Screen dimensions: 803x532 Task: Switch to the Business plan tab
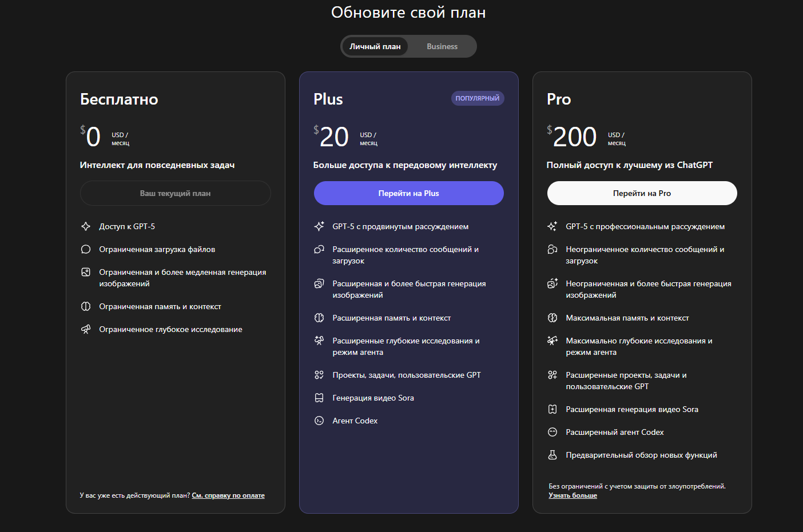(442, 46)
